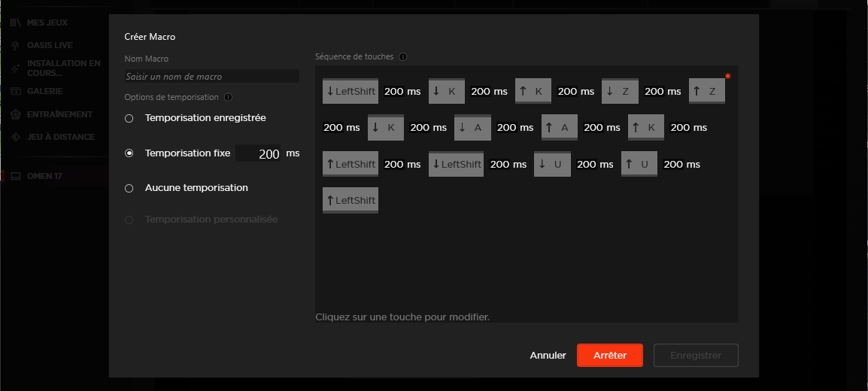Select the Z key-up tile

pos(707,91)
